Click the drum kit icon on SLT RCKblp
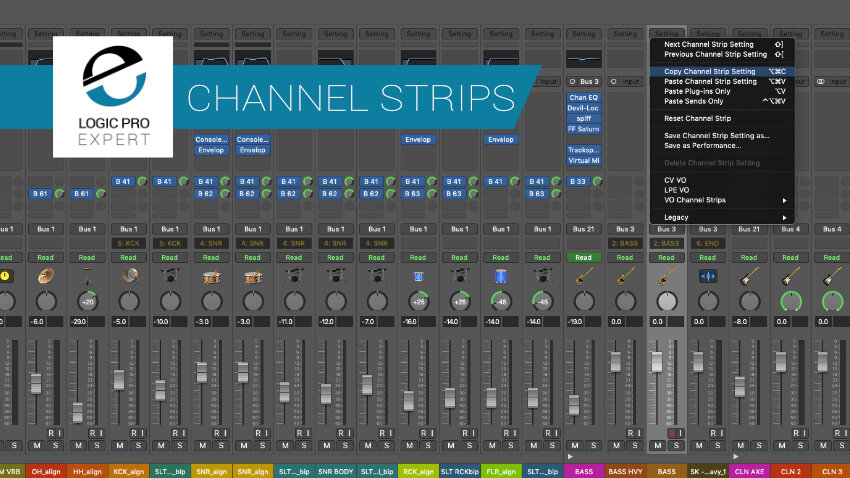 coord(460,276)
